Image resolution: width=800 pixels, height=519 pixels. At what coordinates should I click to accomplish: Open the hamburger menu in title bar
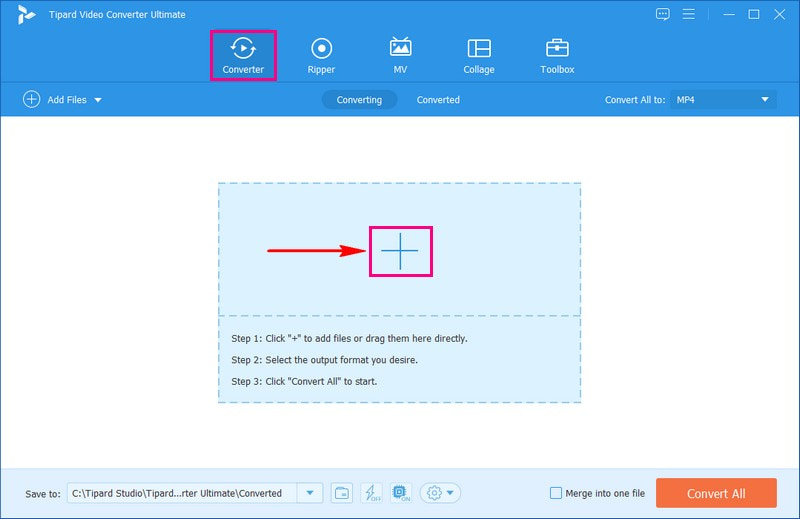pos(690,14)
